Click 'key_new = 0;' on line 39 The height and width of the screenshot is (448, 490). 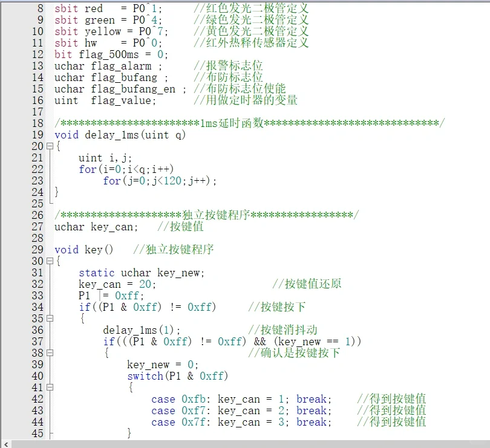163,365
